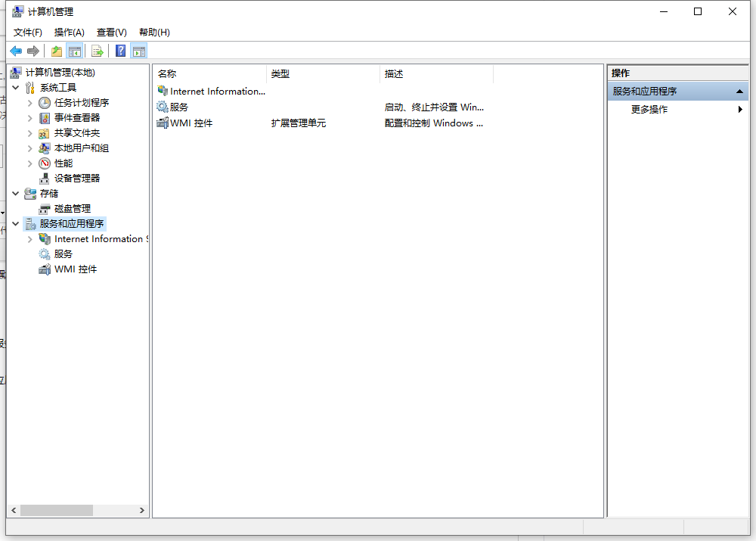Click the tree pane's horizontal scrollbar thumb
The height and width of the screenshot is (541, 756).
(56, 511)
